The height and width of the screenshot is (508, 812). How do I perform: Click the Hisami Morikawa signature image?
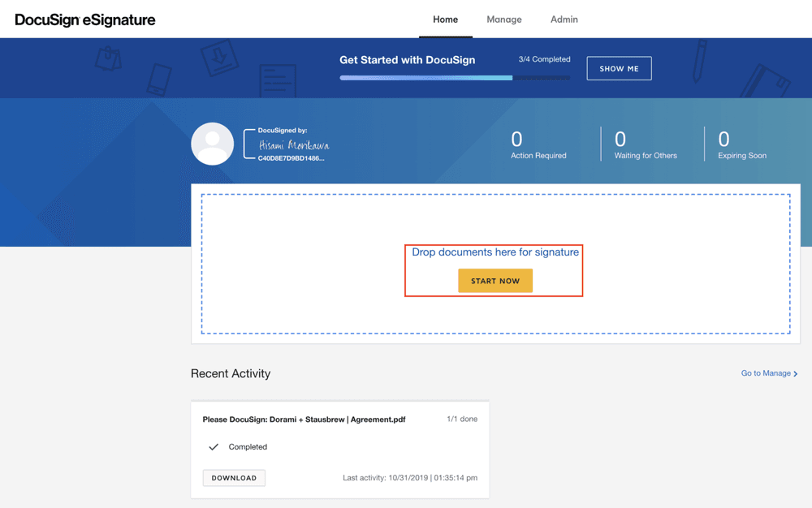pyautogui.click(x=293, y=145)
